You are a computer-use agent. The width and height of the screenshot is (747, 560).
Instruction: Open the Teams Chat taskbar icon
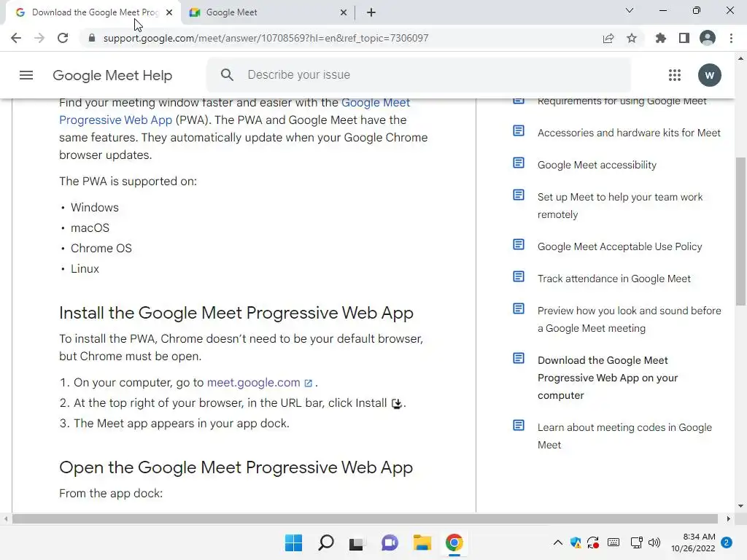pyautogui.click(x=390, y=542)
